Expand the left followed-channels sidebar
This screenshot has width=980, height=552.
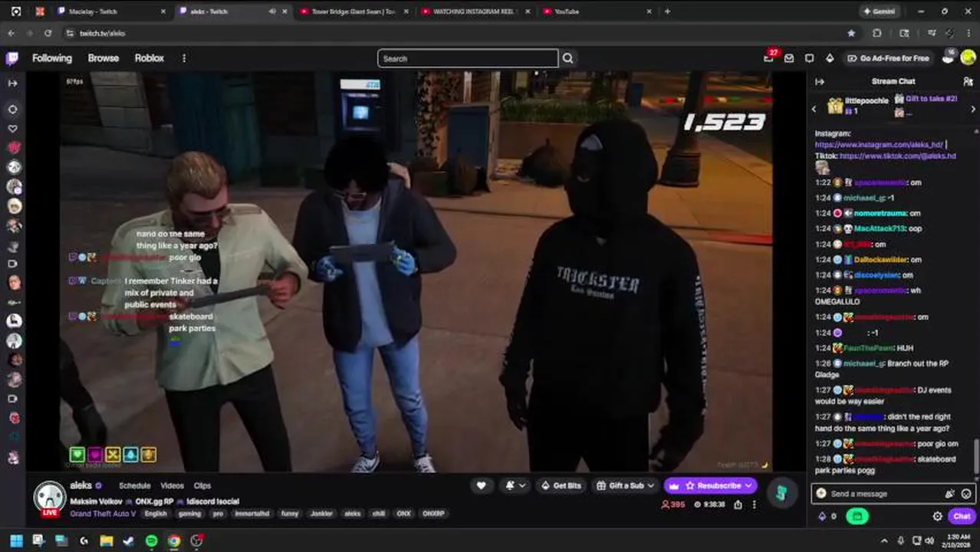(x=12, y=83)
